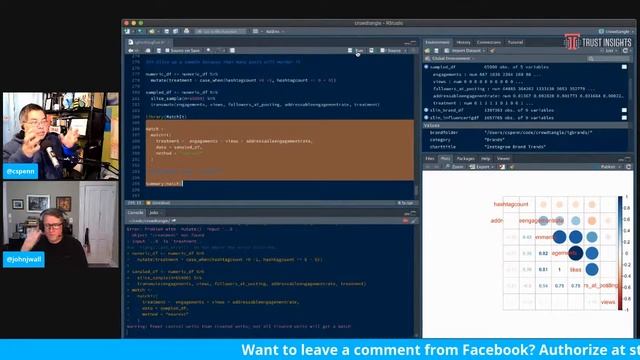Click the summary(match) line in editor
Viewport: 640px width, 360px height.
click(x=164, y=184)
